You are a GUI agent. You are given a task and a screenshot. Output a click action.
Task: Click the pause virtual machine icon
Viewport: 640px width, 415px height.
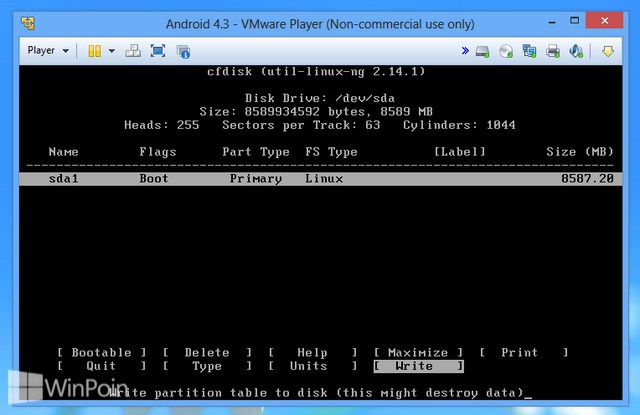94,51
